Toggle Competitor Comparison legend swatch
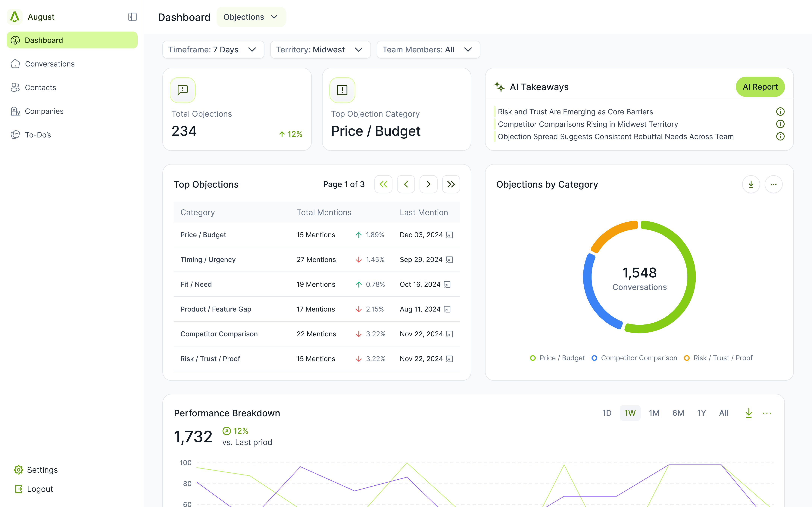 594,358
